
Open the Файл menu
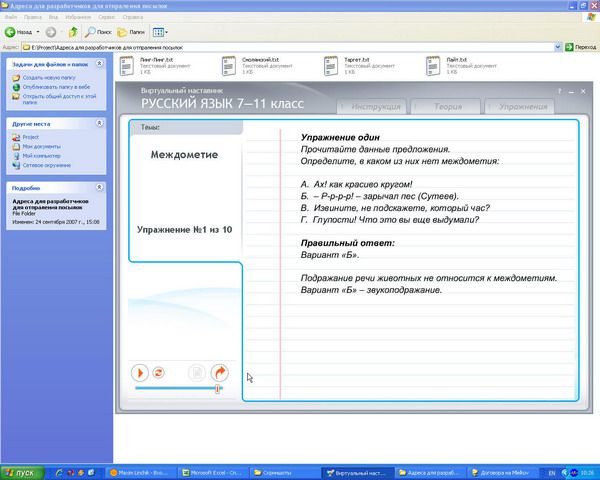11,17
